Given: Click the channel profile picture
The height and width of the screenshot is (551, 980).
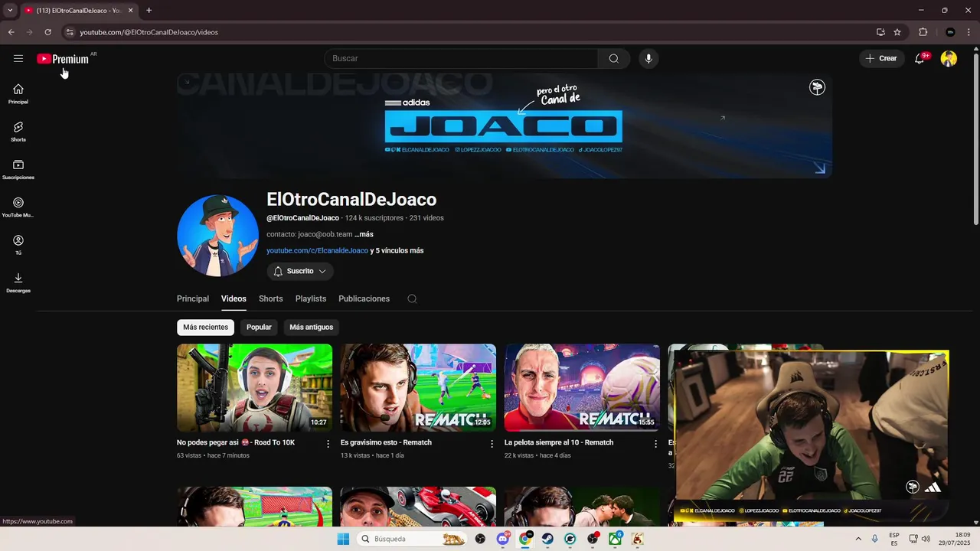Looking at the screenshot, I should (217, 235).
